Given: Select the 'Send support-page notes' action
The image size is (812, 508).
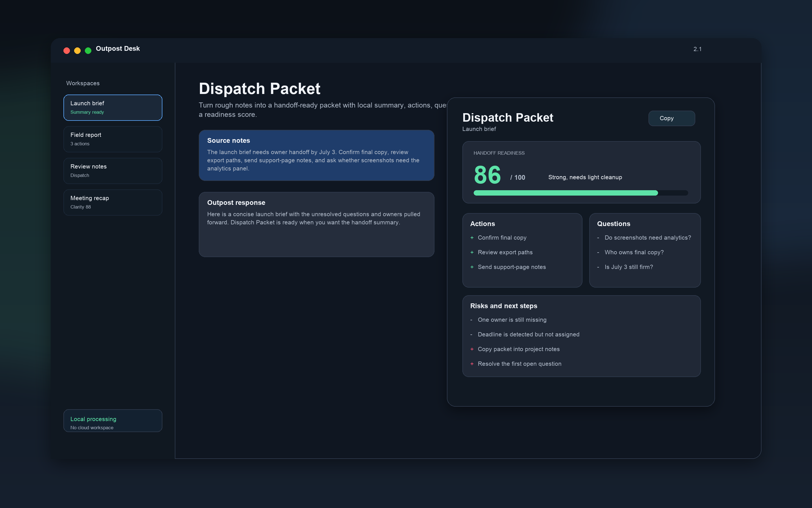Looking at the screenshot, I should [x=512, y=267].
